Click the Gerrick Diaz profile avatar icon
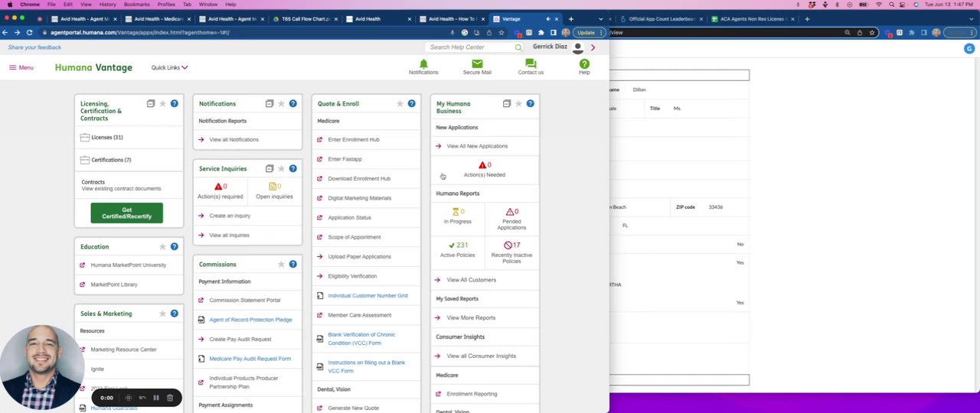The height and width of the screenshot is (413, 980). coord(578,47)
